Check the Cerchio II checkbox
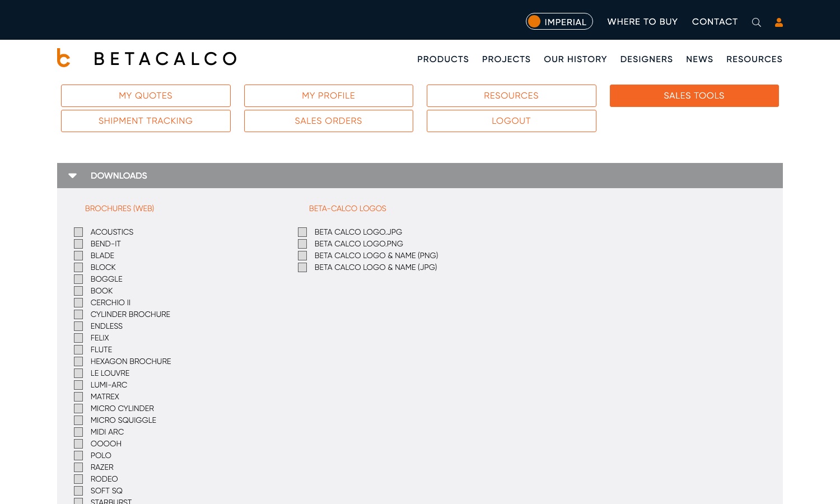 pos(78,302)
